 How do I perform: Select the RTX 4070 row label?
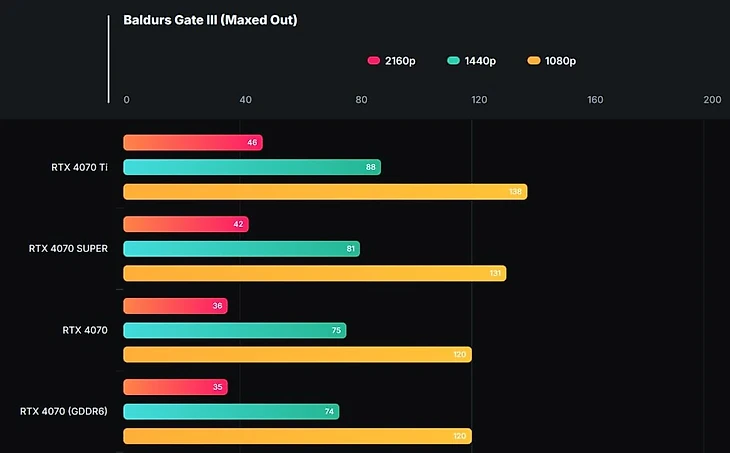coord(85,329)
